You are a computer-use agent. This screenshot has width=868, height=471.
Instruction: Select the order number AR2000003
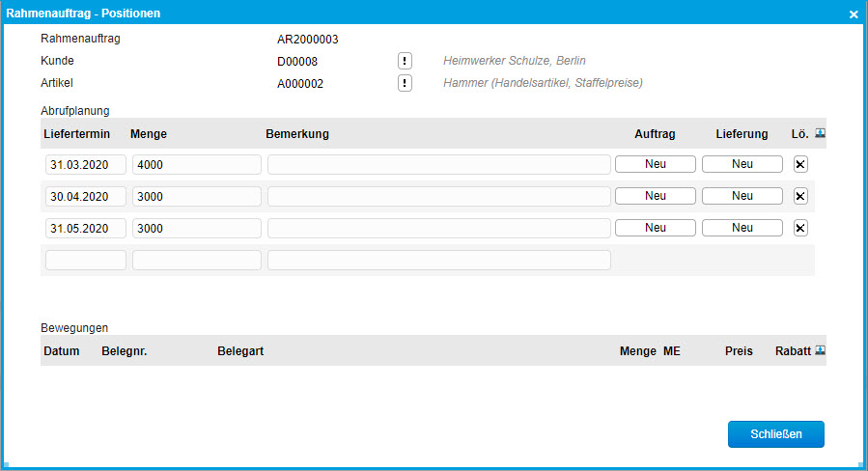[308, 40]
